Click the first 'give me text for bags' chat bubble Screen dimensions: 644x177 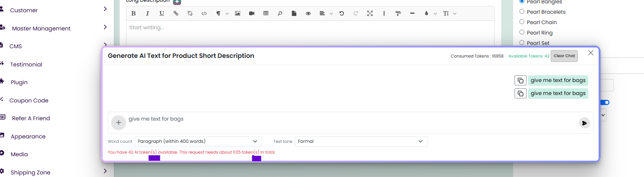click(558, 81)
